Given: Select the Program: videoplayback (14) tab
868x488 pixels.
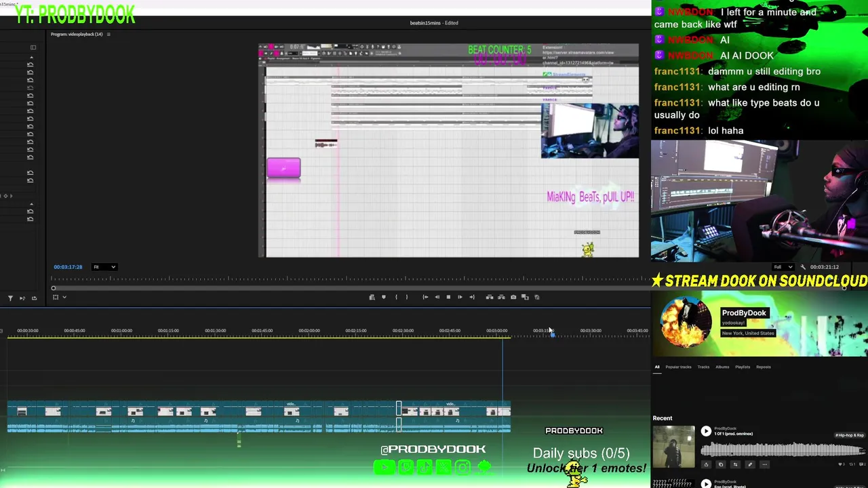Looking at the screenshot, I should (77, 34).
